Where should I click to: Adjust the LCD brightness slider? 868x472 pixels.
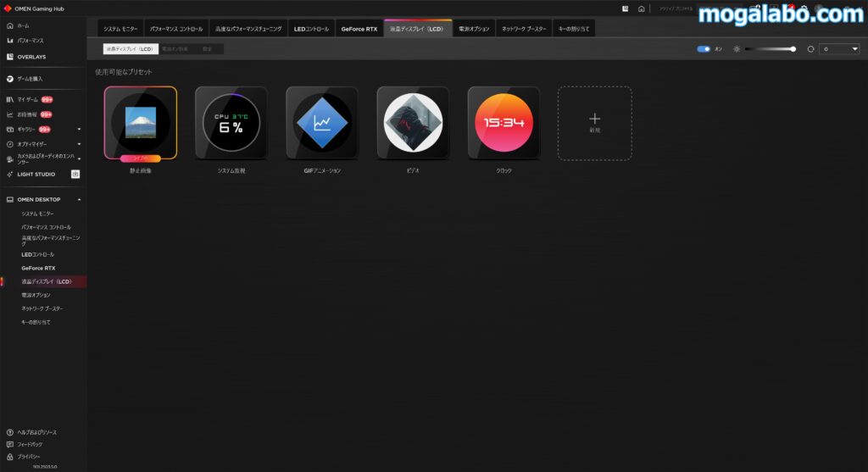click(770, 49)
